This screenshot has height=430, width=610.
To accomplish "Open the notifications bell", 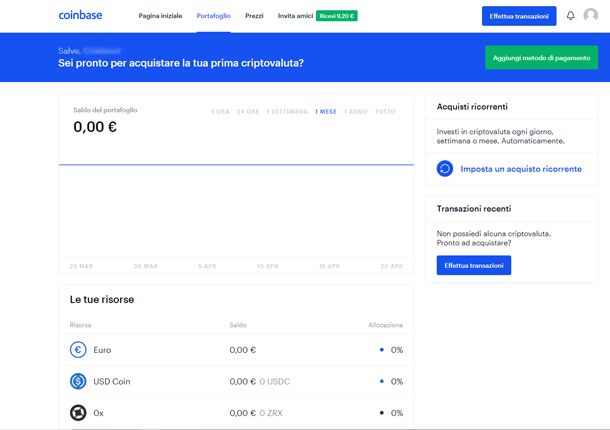I will tap(570, 16).
